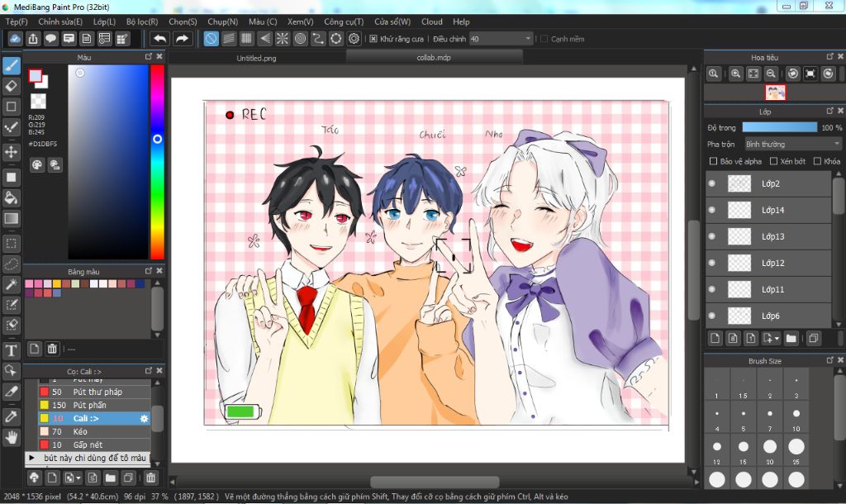Viewport: 846px width, 504px height.
Task: Select the Bút thư pháp brush
Action: click(x=94, y=392)
